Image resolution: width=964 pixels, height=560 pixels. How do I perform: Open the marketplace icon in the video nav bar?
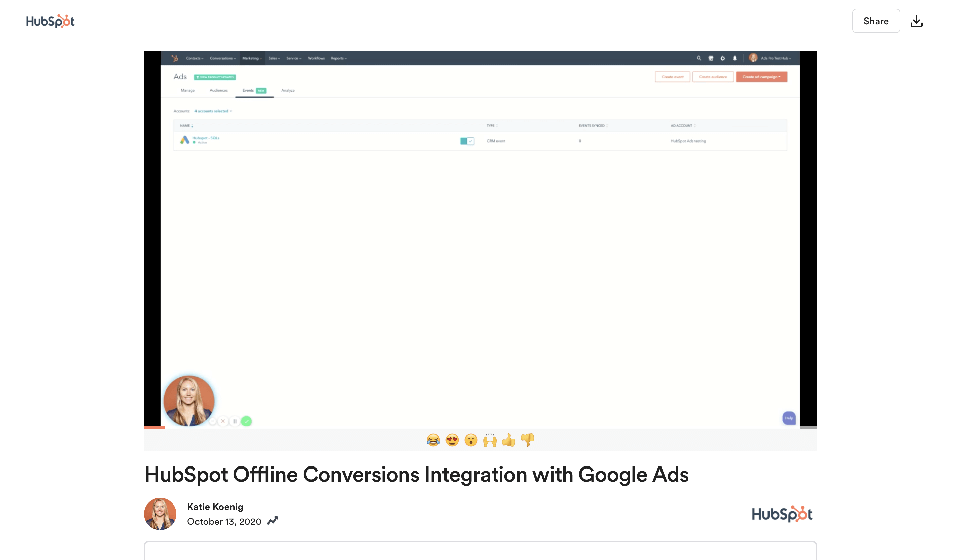pos(711,58)
